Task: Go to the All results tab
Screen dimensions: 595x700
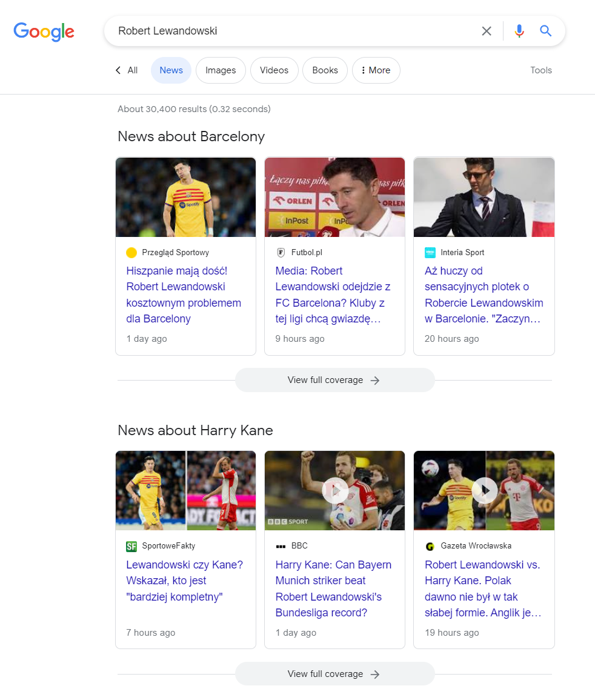Action: point(133,70)
